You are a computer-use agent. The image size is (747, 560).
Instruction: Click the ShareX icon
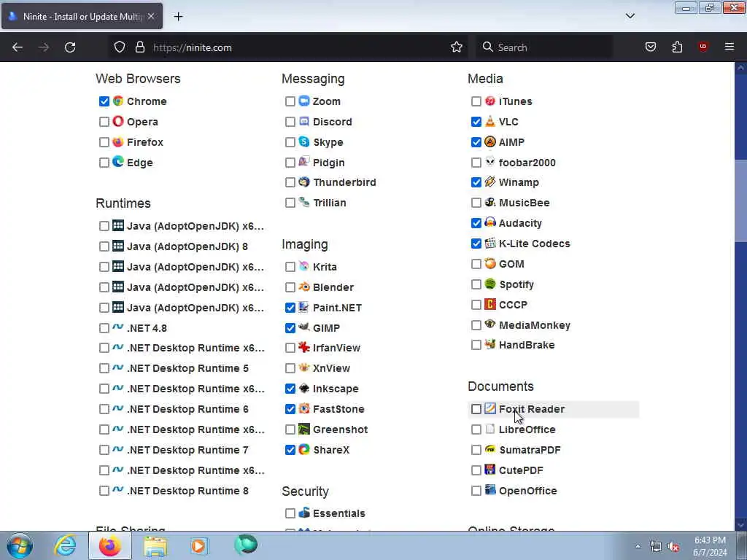(x=304, y=449)
